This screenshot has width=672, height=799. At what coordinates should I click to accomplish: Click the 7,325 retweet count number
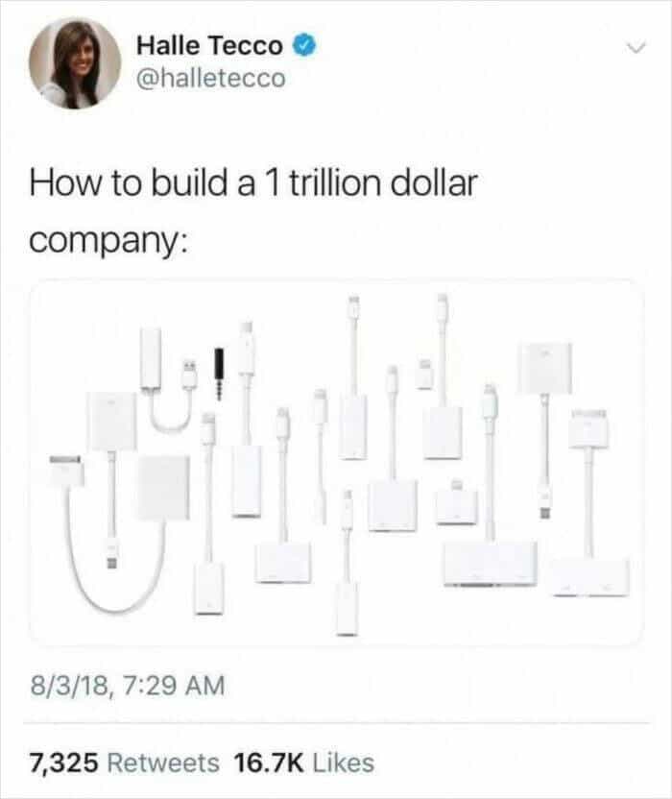pyautogui.click(x=63, y=763)
